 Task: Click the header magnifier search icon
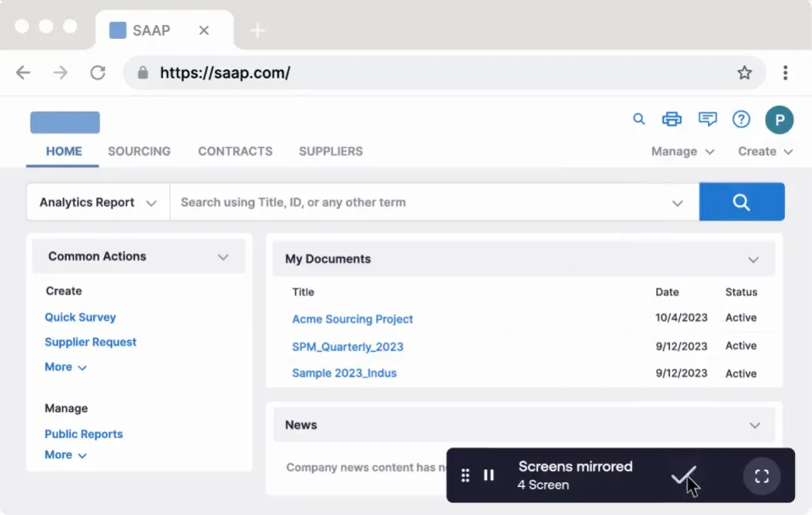point(639,119)
